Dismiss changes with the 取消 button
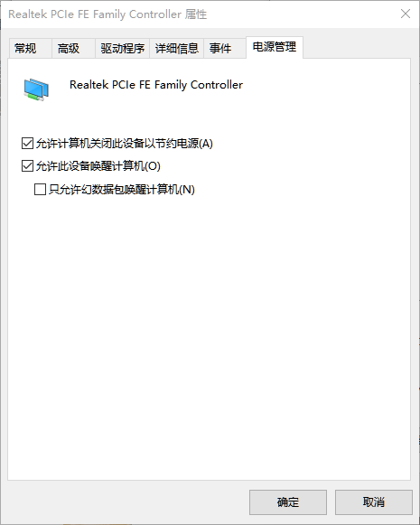This screenshot has width=420, height=525. click(x=374, y=502)
